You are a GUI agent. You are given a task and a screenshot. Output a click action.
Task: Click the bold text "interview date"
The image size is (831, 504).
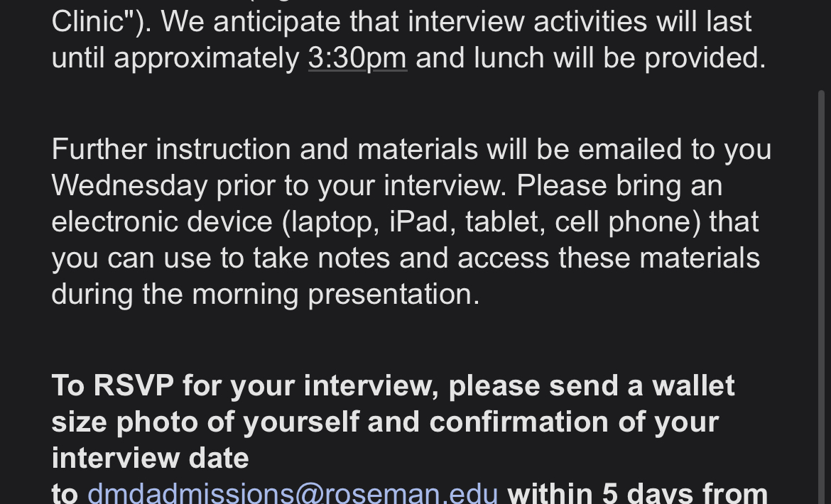coord(150,458)
